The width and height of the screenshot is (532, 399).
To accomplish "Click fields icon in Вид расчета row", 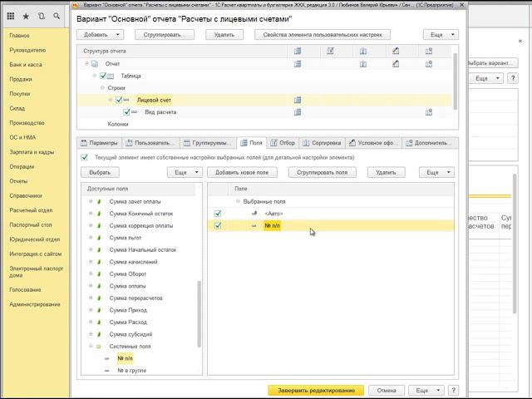I will 298,112.
